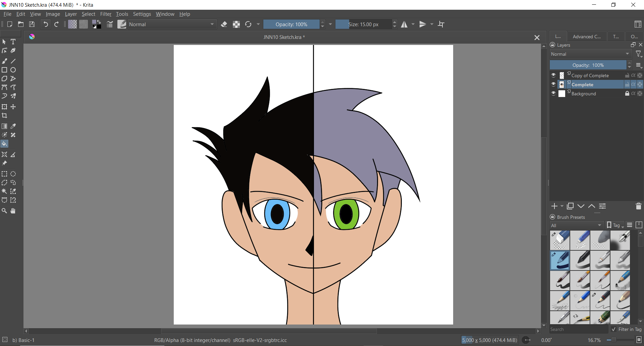644x346 pixels.
Task: Save the document with the floppy icon
Action: 32,24
